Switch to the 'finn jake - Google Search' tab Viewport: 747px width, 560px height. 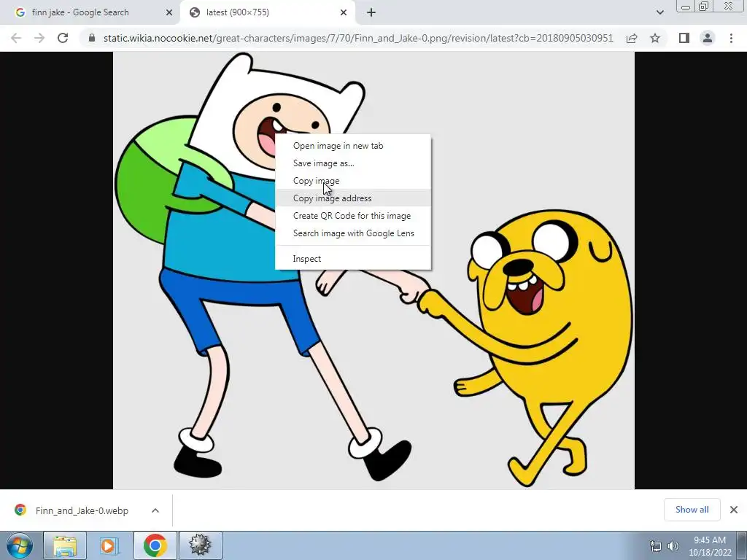click(90, 13)
